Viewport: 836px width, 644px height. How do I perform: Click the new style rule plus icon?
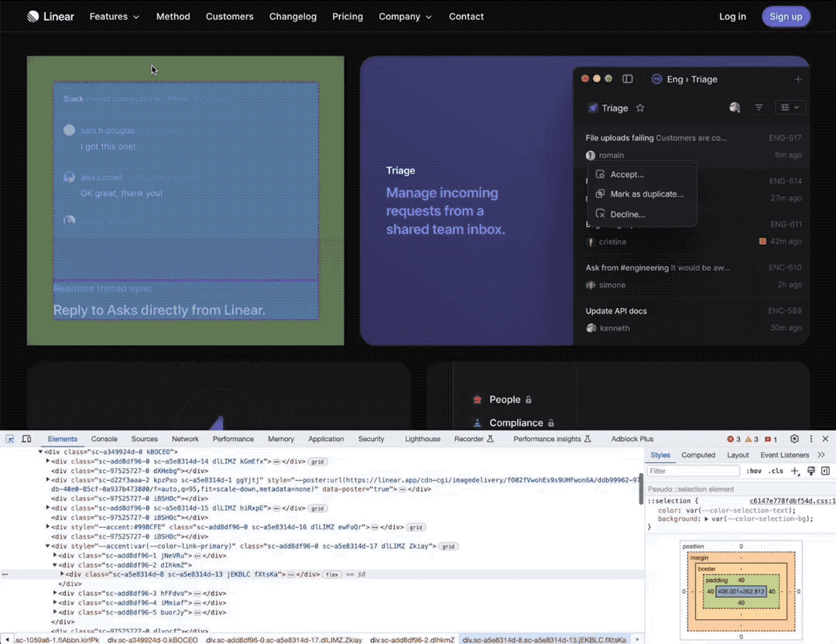coord(795,471)
